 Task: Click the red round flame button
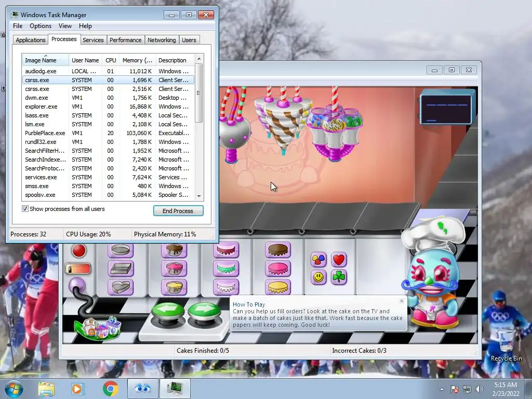coord(79,251)
